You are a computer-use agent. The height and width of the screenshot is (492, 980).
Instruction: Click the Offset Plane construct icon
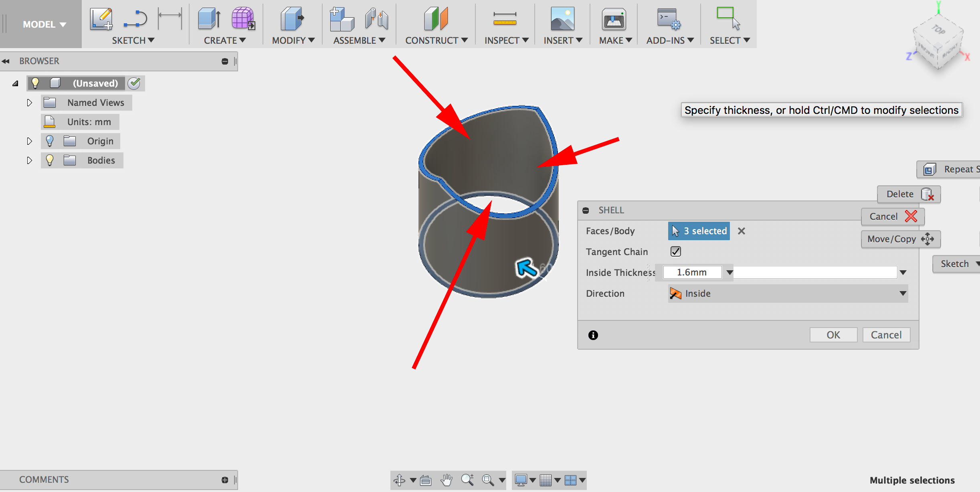[436, 18]
